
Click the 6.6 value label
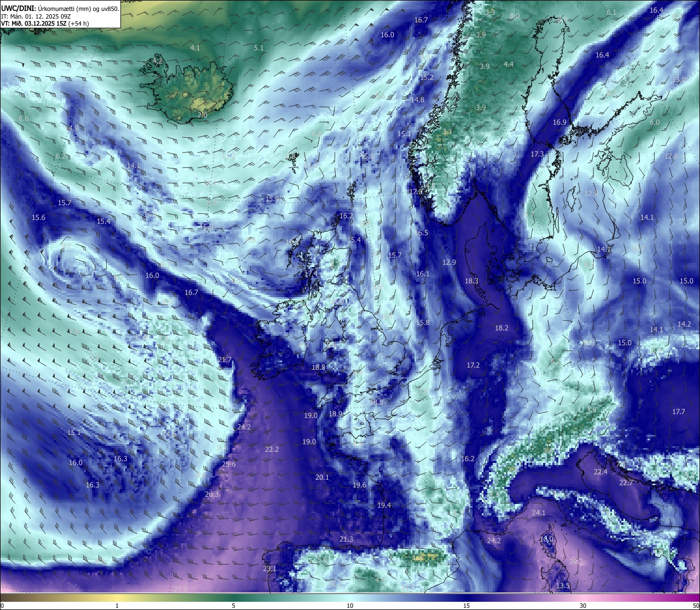click(24, 119)
